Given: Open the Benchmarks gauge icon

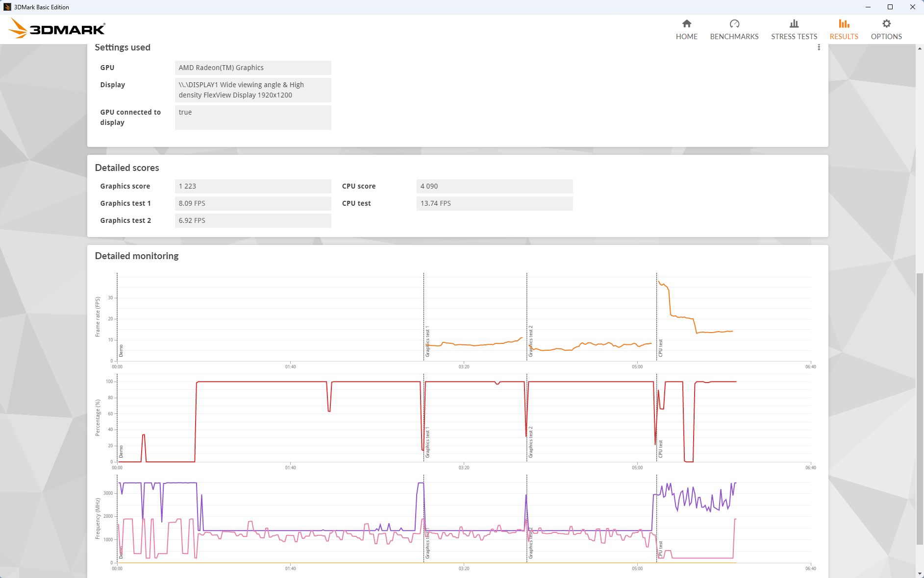Looking at the screenshot, I should point(734,24).
